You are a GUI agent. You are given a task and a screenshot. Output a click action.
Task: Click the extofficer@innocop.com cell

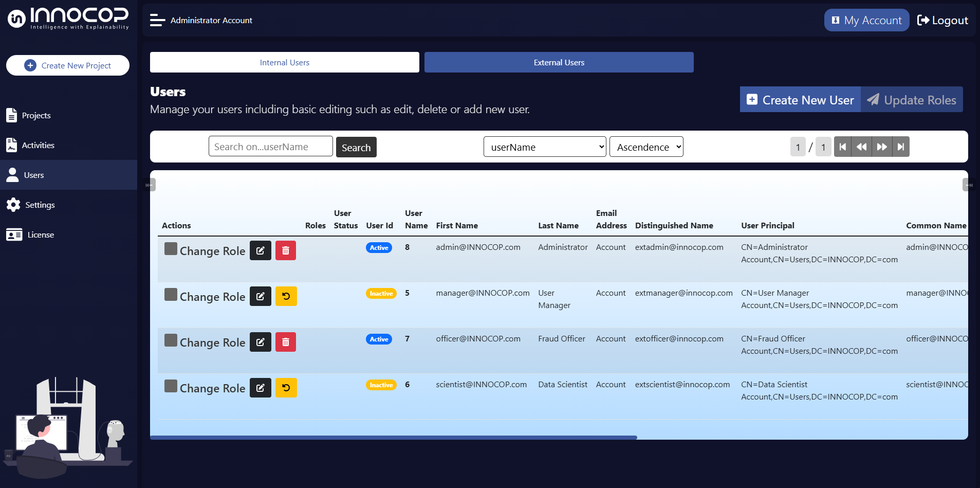[x=679, y=339]
